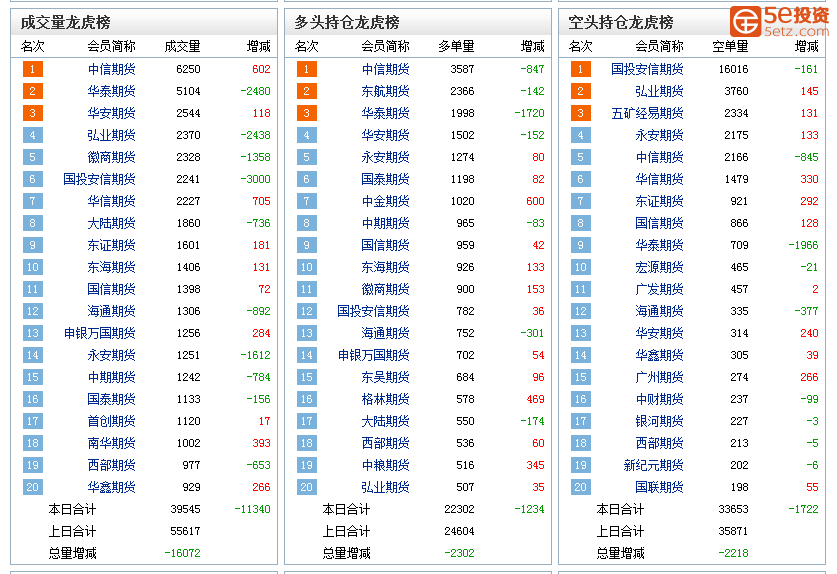The image size is (837, 574).
Task: Select the 多头持仓龙虎榜 table title
Action: pyautogui.click(x=346, y=22)
